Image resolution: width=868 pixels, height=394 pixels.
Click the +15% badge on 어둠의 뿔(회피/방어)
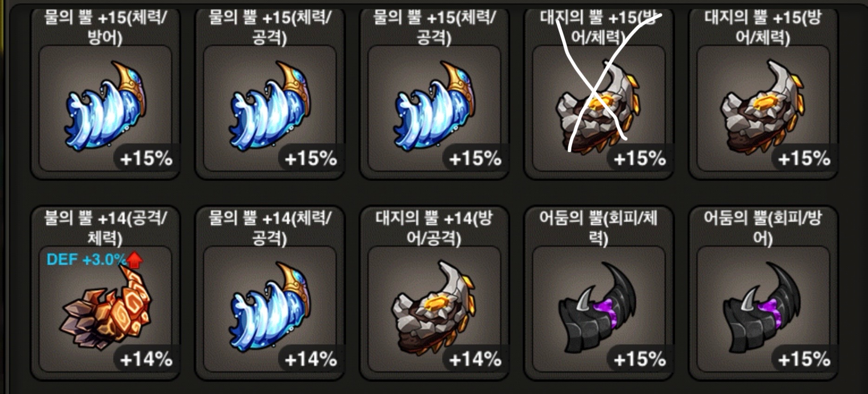[x=804, y=359]
